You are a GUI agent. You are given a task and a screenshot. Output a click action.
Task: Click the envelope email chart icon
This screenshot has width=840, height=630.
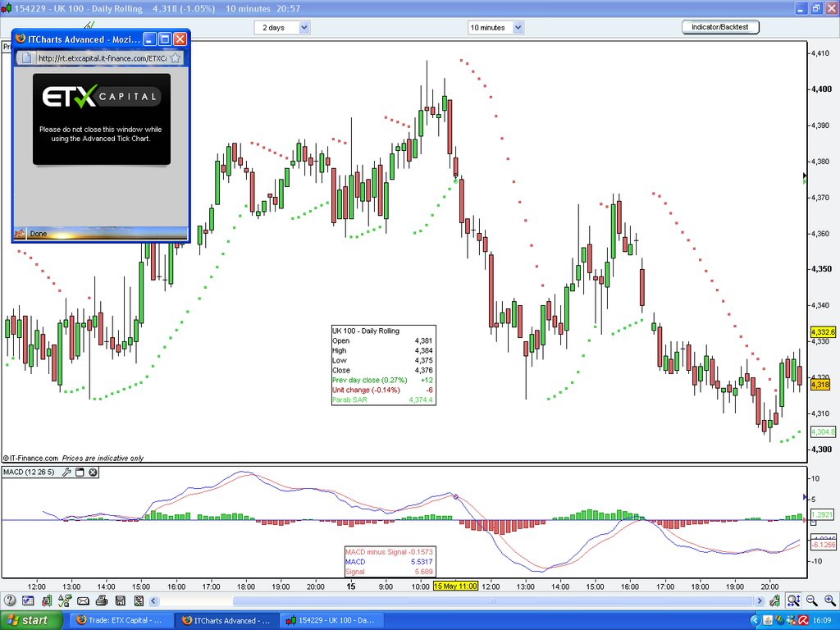[83, 600]
